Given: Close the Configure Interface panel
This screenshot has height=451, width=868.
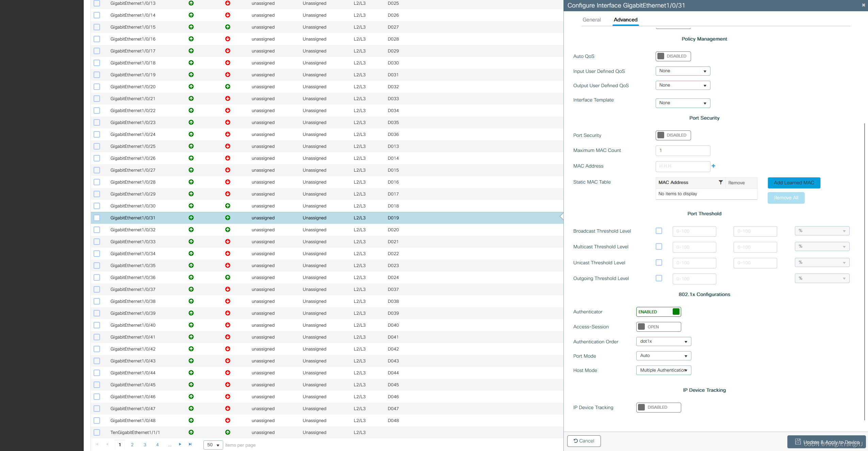Looking at the screenshot, I should coord(863,5).
